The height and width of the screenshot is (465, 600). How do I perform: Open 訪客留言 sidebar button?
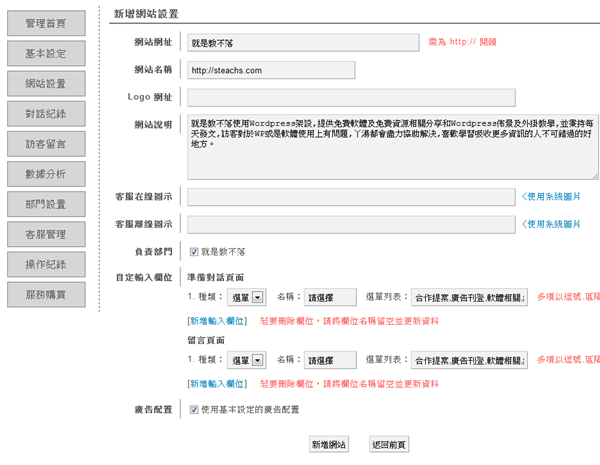pyautogui.click(x=46, y=144)
